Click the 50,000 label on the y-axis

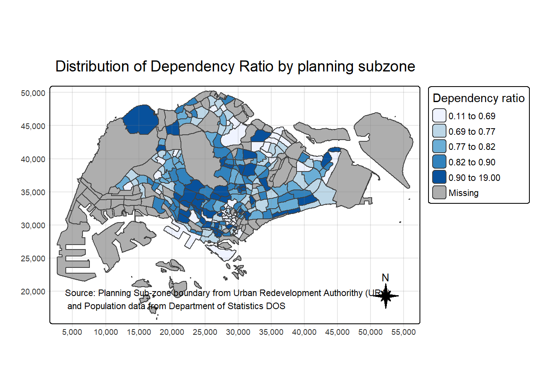tap(33, 93)
